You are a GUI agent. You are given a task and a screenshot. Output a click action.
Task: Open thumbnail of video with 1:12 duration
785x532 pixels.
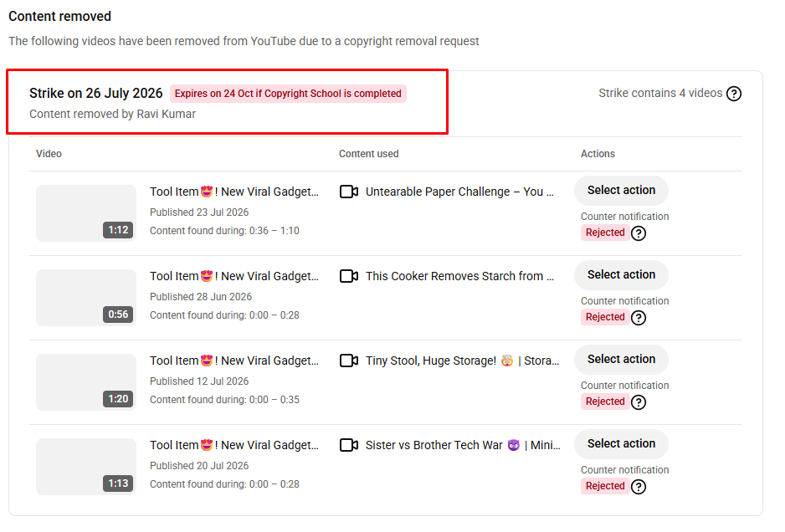[x=86, y=213]
